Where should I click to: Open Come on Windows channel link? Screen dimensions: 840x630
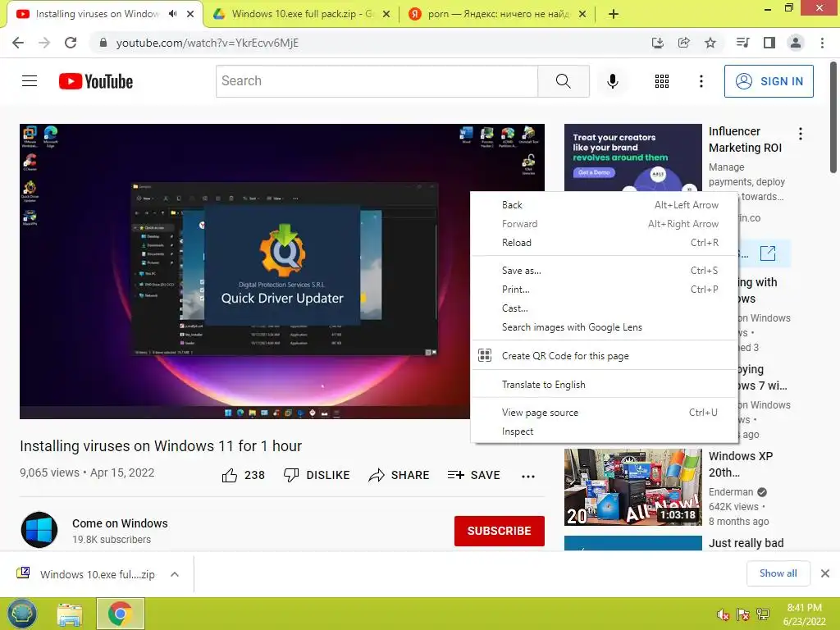click(120, 523)
